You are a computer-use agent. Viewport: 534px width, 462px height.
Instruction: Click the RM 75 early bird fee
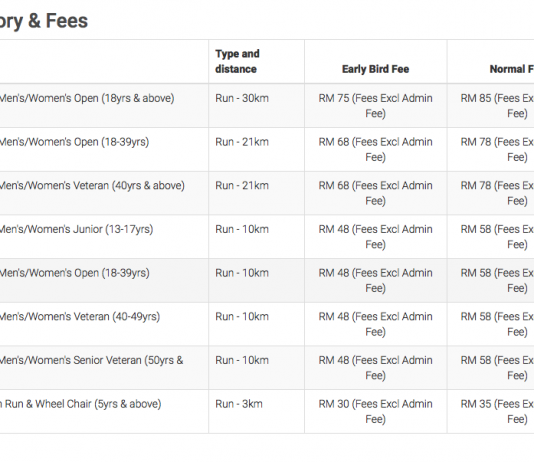tap(375, 106)
